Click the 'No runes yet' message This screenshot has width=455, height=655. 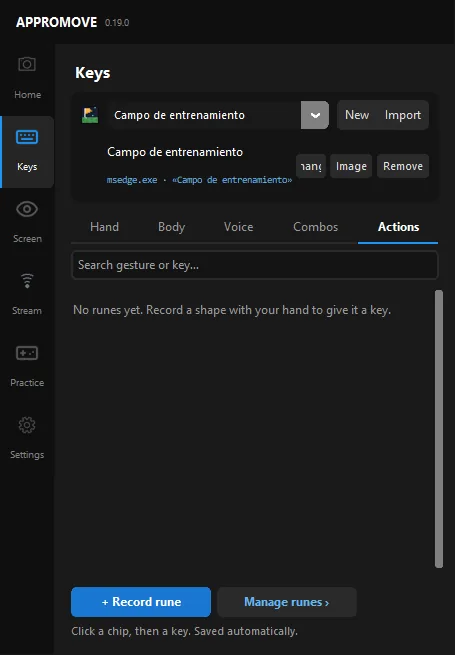coord(232,310)
